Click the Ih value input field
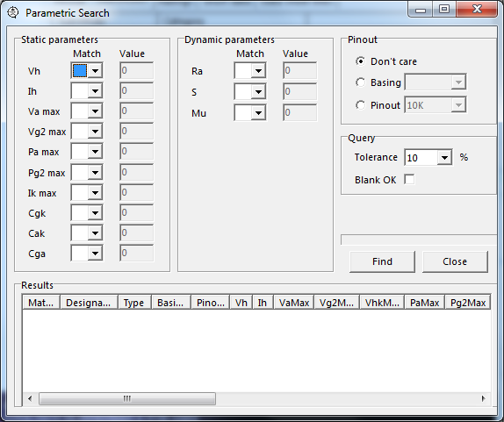Image resolution: width=504 pixels, height=422 pixels. pyautogui.click(x=137, y=91)
